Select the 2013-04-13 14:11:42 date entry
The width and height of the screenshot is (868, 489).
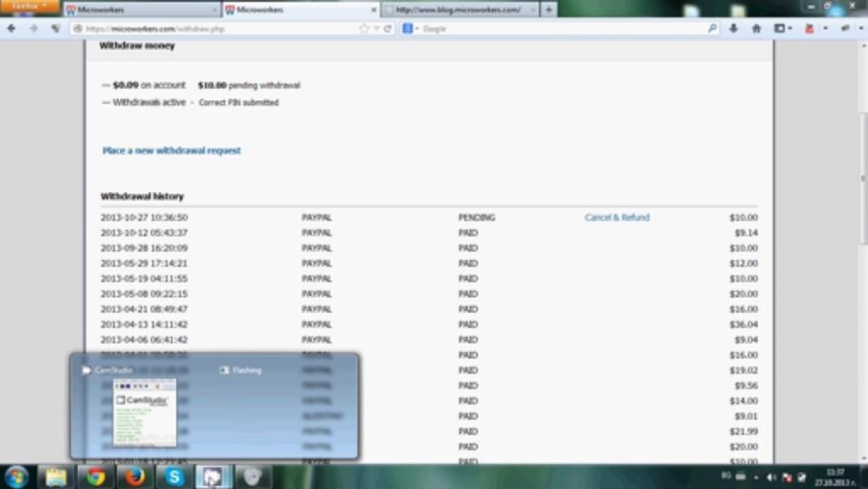[144, 325]
